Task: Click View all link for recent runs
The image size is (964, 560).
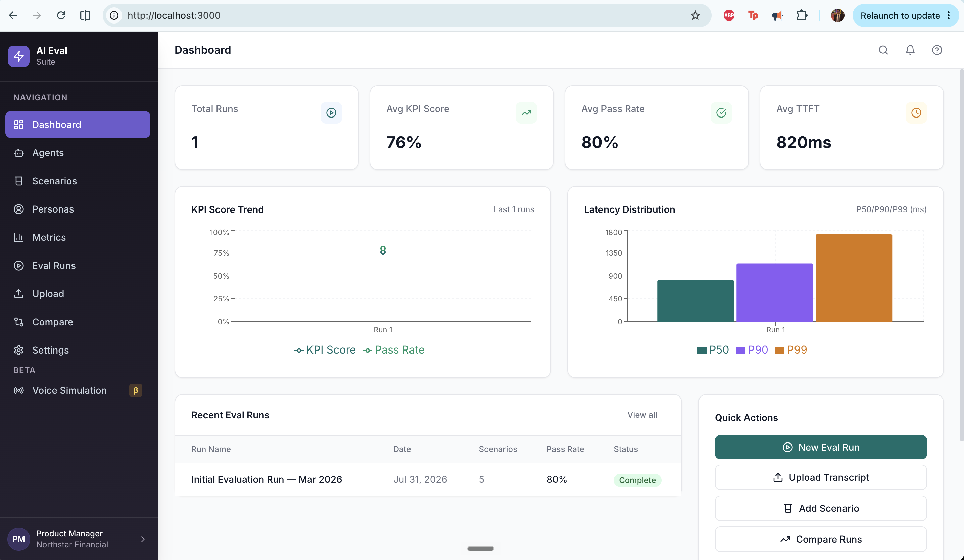Action: (x=642, y=415)
